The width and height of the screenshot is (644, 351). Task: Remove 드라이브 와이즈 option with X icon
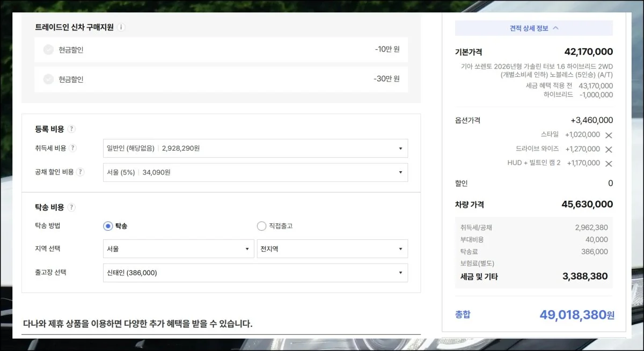pyautogui.click(x=609, y=149)
